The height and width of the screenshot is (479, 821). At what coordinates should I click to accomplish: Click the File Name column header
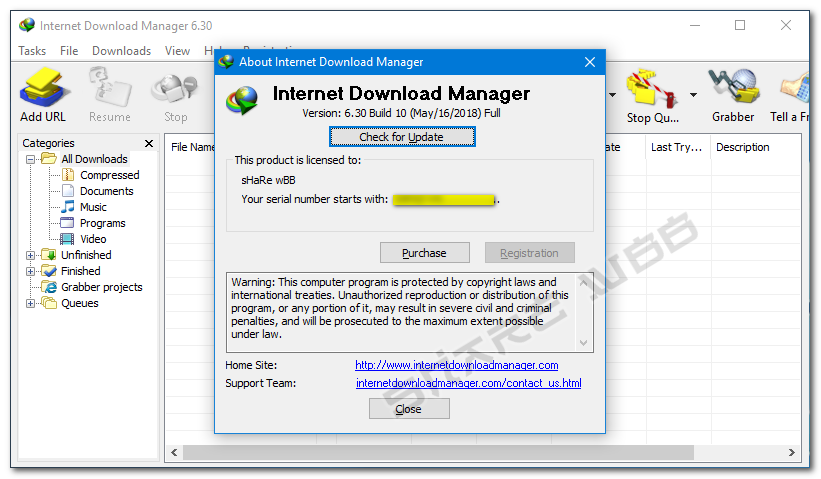tap(191, 147)
